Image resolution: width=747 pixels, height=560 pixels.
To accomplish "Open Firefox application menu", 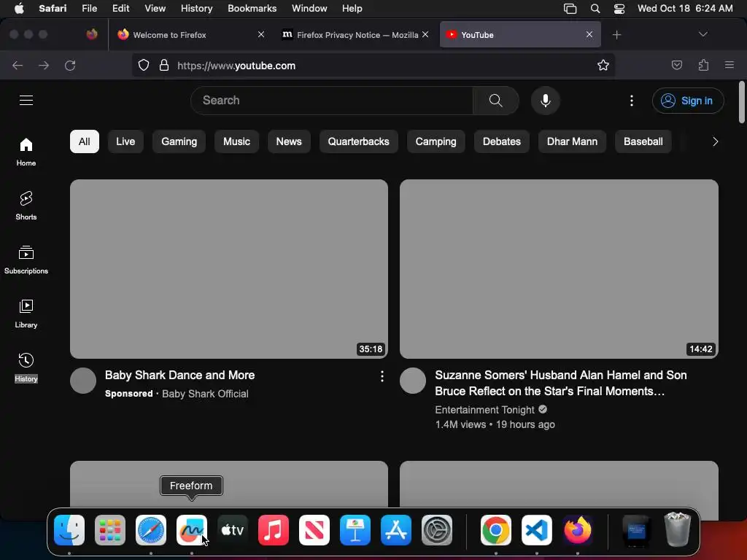I will point(729,65).
